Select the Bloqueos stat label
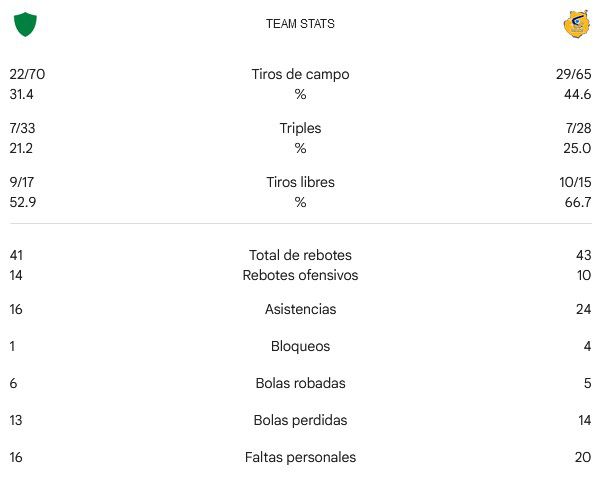The width and height of the screenshot is (601, 478). 300,346
